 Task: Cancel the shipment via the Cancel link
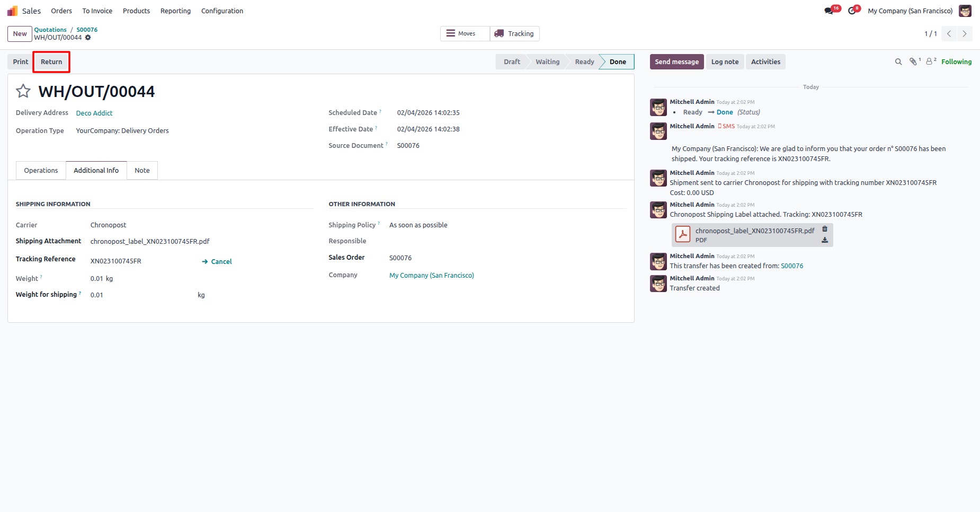coord(217,262)
